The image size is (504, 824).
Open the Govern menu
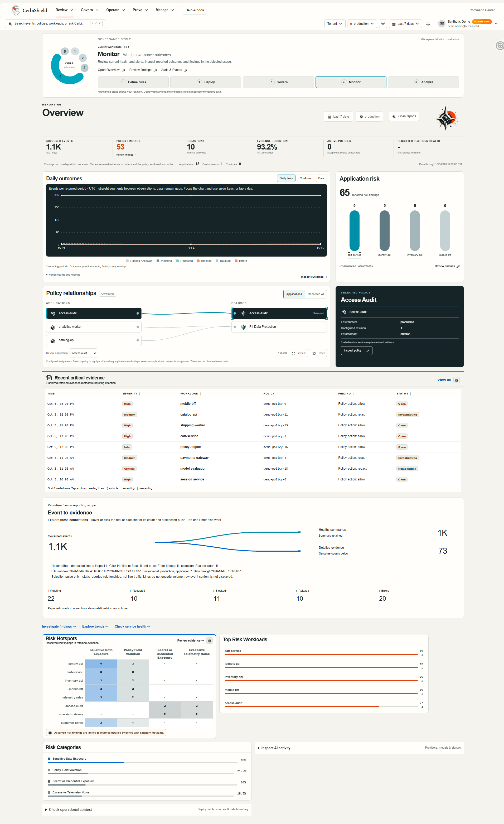click(89, 10)
